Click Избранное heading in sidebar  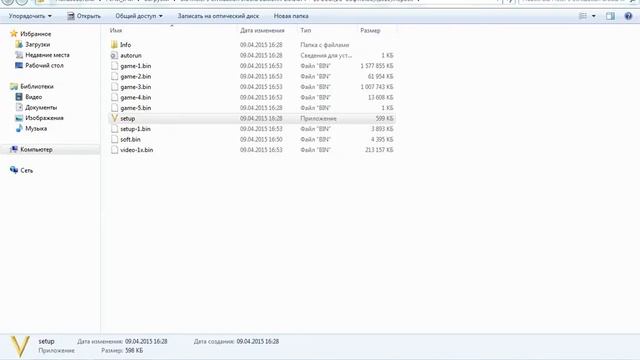point(36,33)
